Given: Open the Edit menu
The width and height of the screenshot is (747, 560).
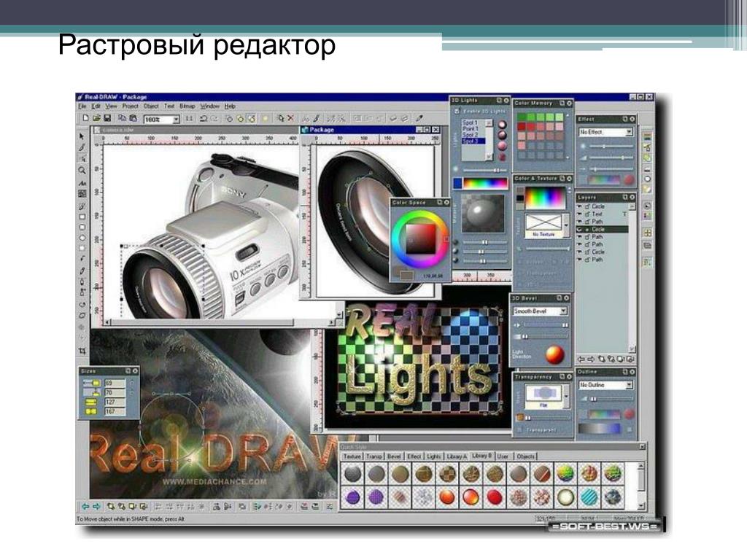Looking at the screenshot, I should (96, 106).
